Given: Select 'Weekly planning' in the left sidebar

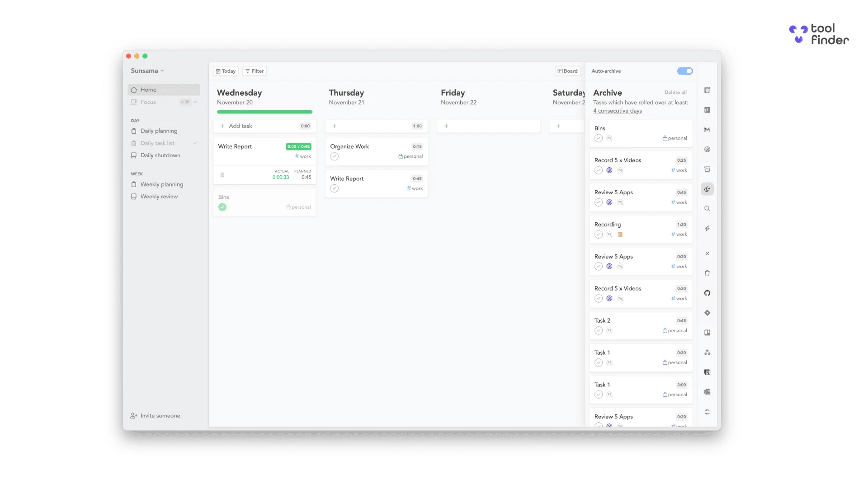Looking at the screenshot, I should 161,184.
